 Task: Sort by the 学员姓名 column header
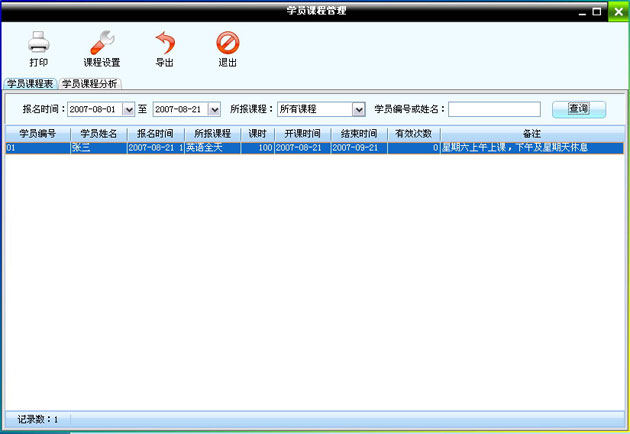(98, 133)
